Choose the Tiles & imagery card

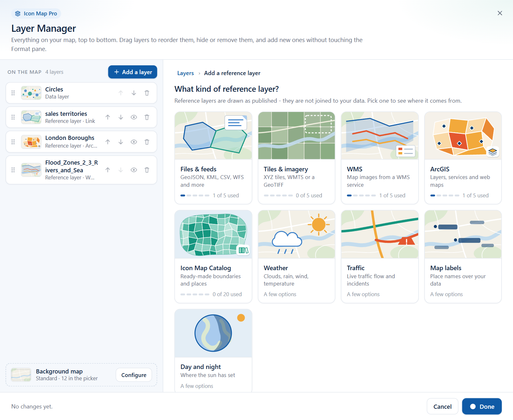[x=297, y=158]
